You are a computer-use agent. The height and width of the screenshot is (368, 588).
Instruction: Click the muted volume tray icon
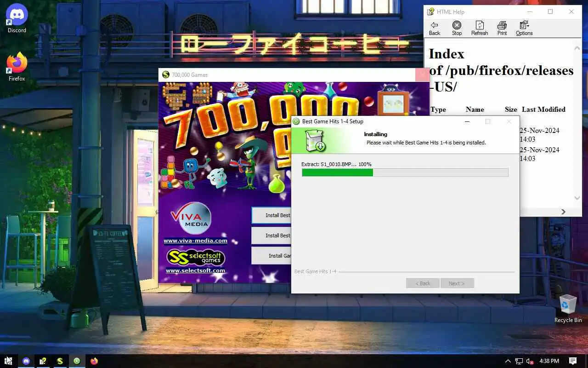click(530, 361)
